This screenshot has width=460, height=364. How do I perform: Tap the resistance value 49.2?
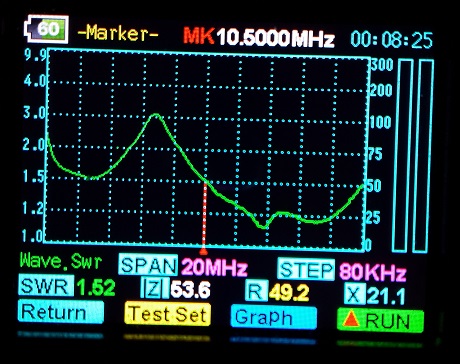pyautogui.click(x=289, y=292)
